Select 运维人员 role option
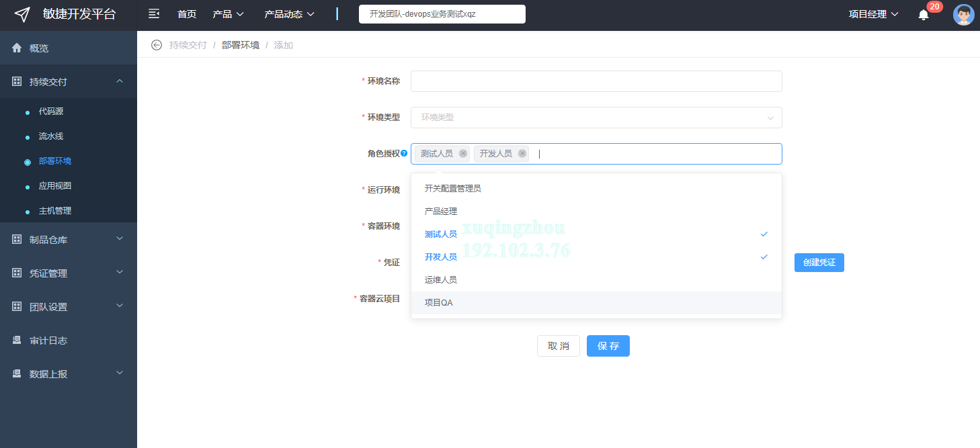 [x=596, y=280]
